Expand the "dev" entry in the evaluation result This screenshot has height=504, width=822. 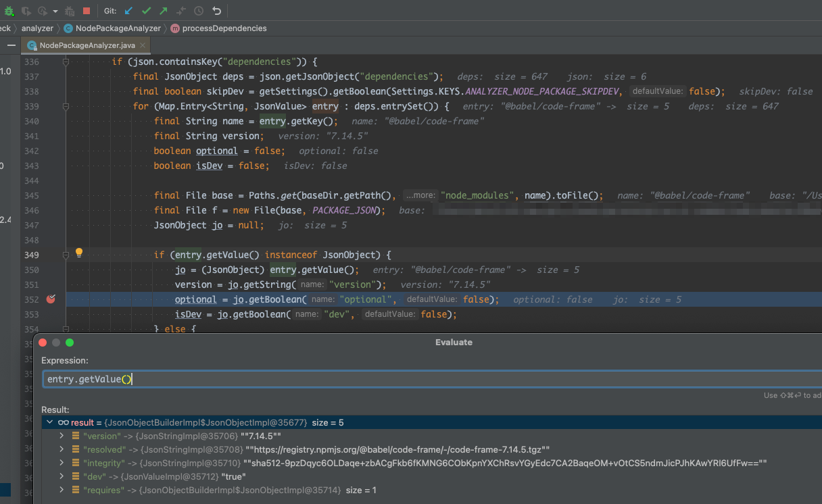(61, 476)
